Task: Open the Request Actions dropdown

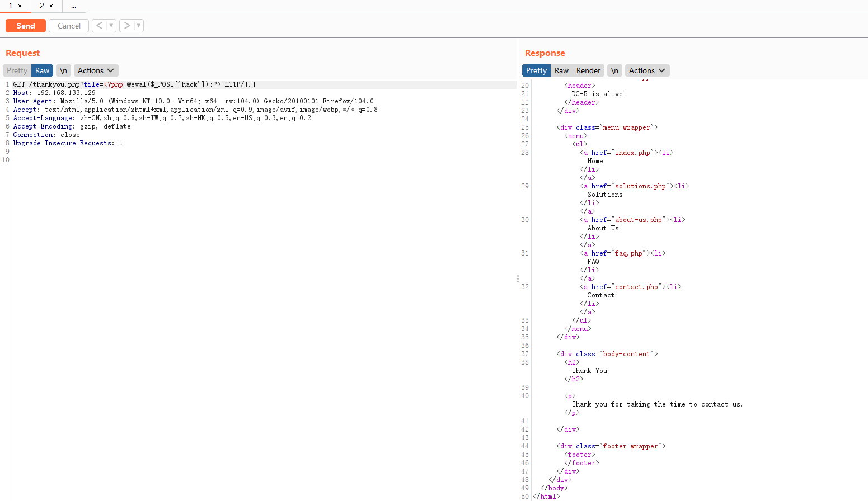Action: pos(96,70)
